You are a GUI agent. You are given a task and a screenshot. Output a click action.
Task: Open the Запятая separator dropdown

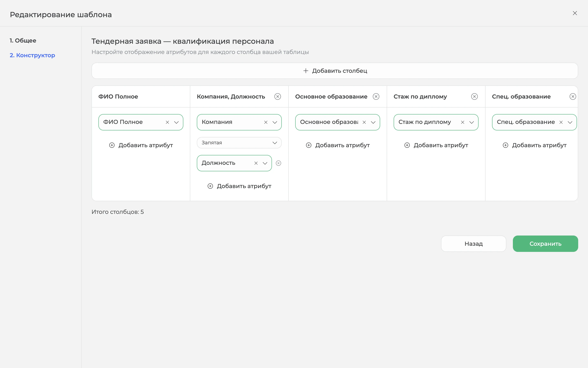[x=239, y=143]
